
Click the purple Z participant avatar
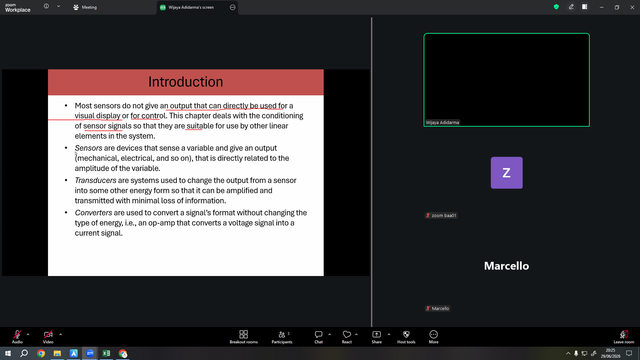click(x=507, y=173)
